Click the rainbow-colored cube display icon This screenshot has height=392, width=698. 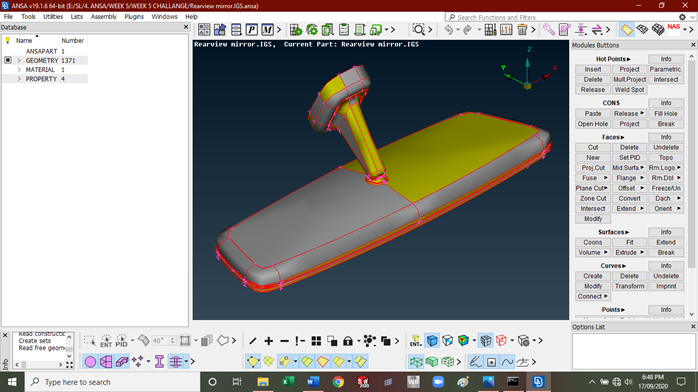[463, 341]
